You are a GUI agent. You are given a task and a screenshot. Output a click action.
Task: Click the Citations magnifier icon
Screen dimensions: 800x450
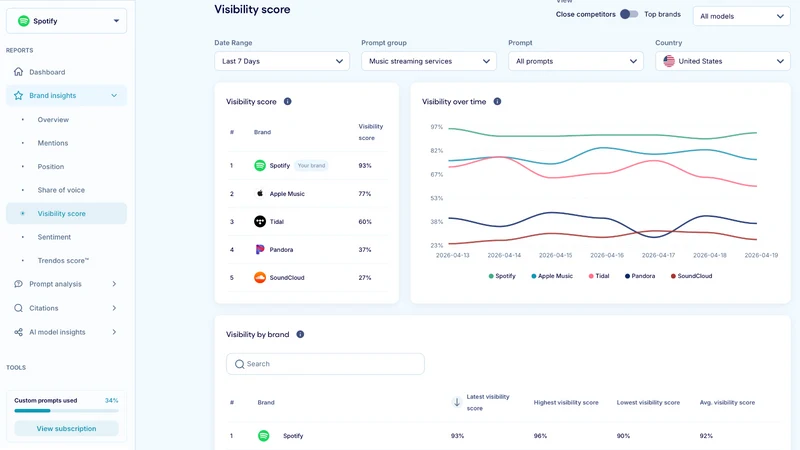(x=18, y=308)
